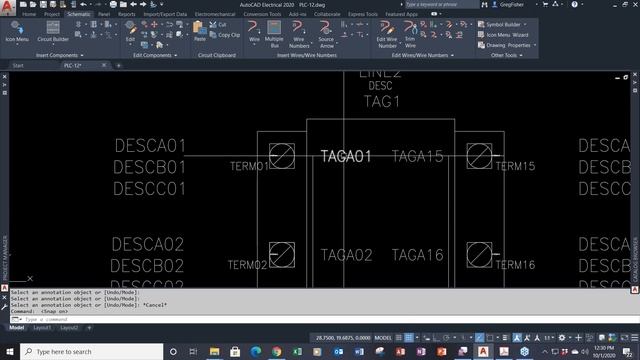Click Copy Clip in Circuit Clipboard

pos(224,35)
